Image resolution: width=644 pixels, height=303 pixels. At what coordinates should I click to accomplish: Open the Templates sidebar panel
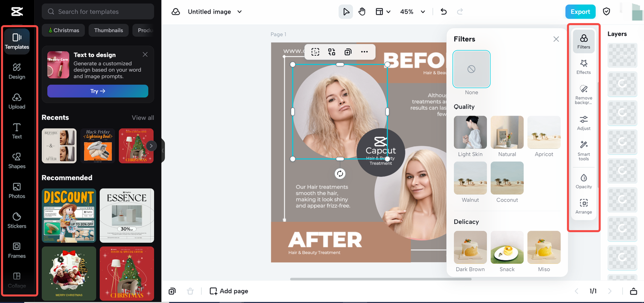pyautogui.click(x=17, y=41)
